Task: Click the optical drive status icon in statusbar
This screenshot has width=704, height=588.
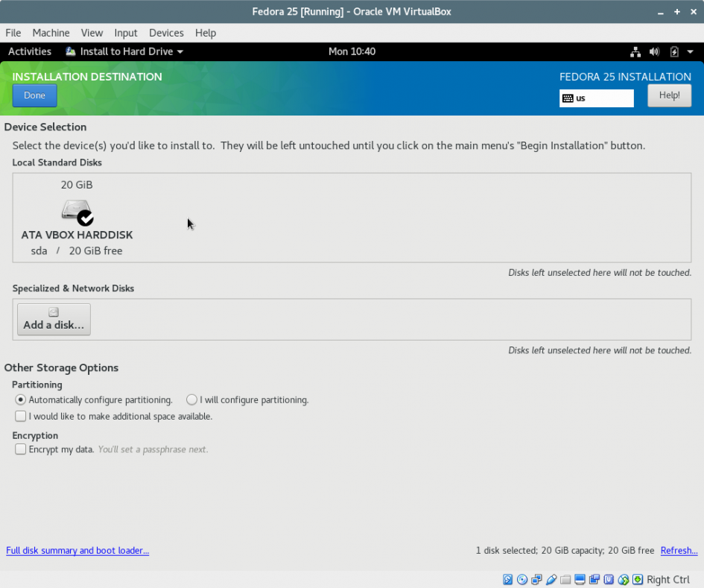Action: point(522,579)
